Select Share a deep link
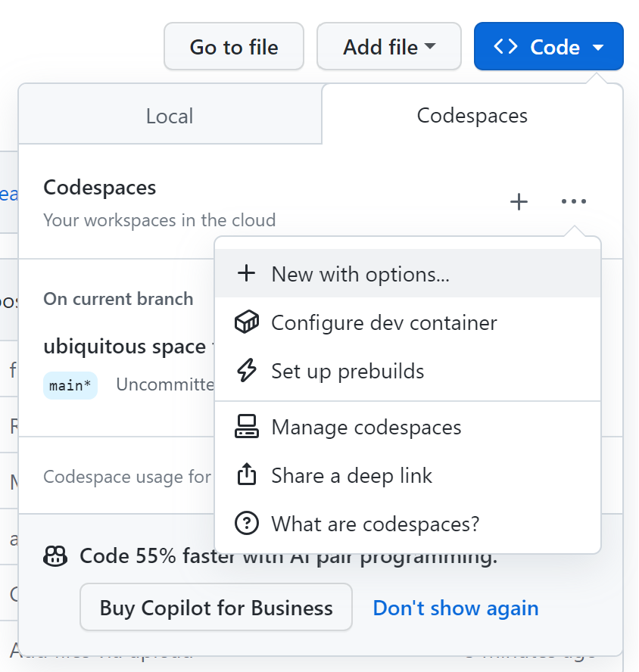 coord(407,475)
